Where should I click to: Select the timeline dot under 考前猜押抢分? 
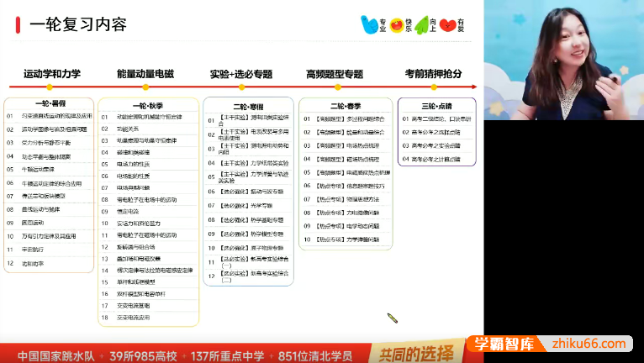pos(434,87)
